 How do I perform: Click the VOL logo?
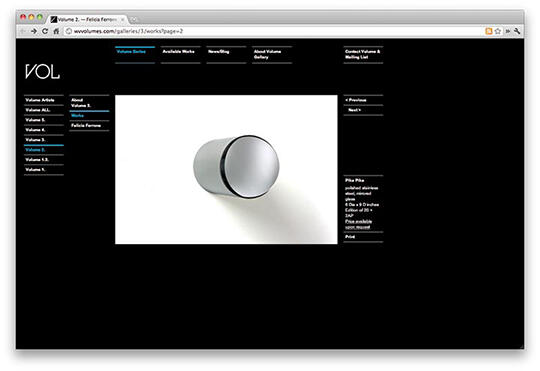pyautogui.click(x=42, y=72)
